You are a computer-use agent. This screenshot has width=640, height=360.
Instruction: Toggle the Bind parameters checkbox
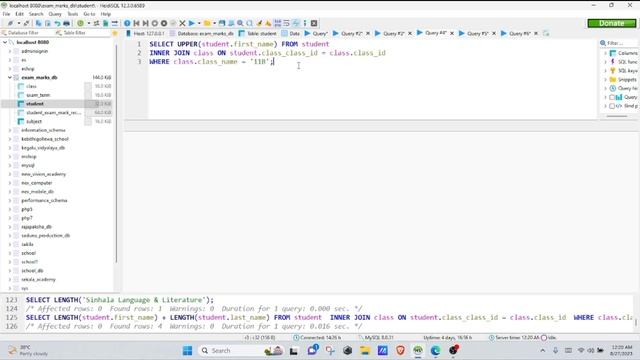(x=612, y=106)
